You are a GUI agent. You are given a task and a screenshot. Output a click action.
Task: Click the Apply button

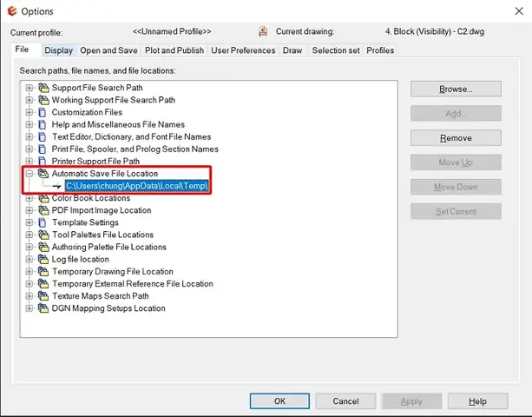pos(411,401)
